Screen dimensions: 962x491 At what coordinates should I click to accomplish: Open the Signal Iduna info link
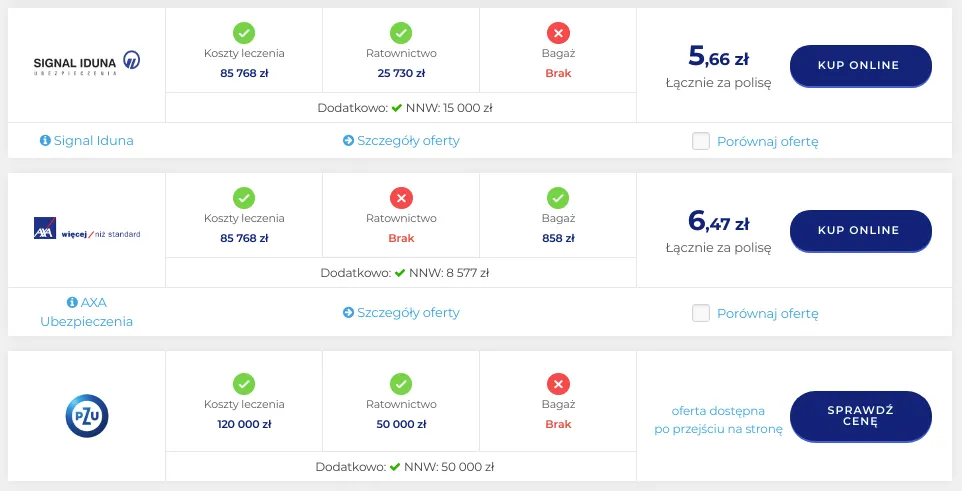[x=87, y=141]
